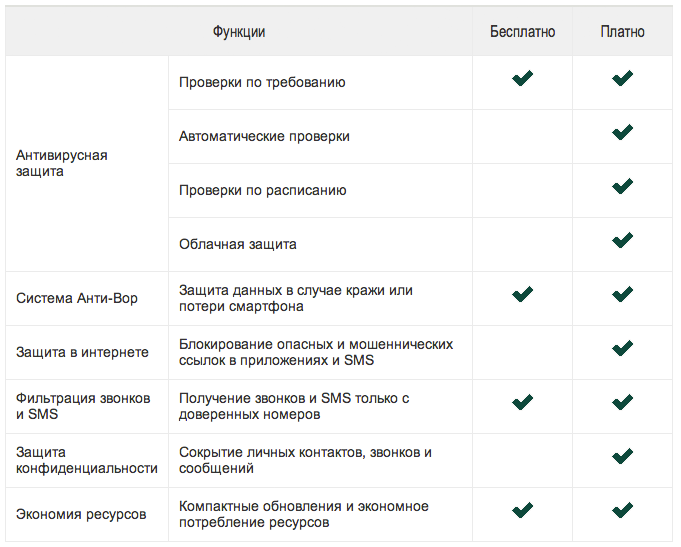Click free checkmark in Система Анти-Вор row
681x547 pixels.
[x=522, y=294]
